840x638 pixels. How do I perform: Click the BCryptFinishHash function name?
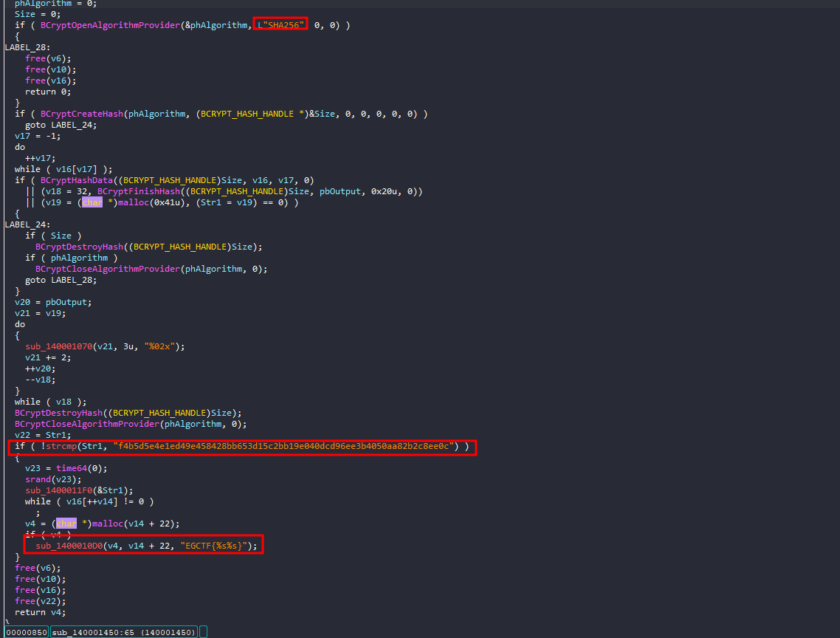click(x=138, y=191)
